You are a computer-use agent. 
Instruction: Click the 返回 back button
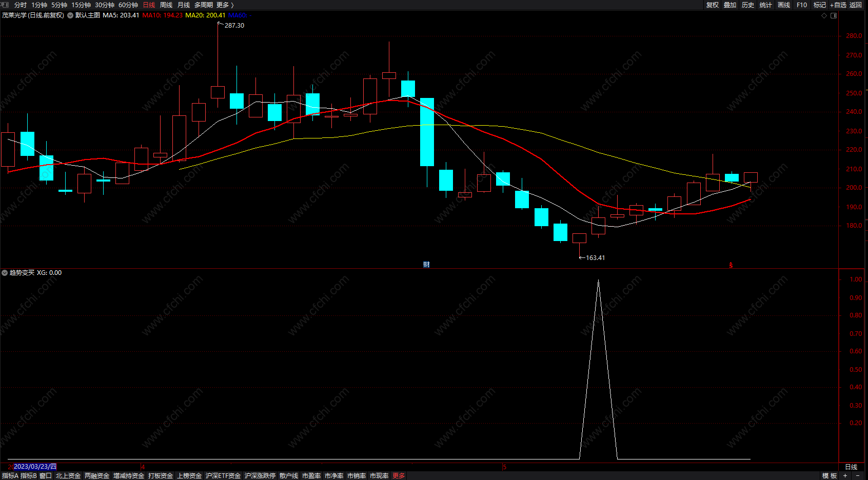click(856, 5)
